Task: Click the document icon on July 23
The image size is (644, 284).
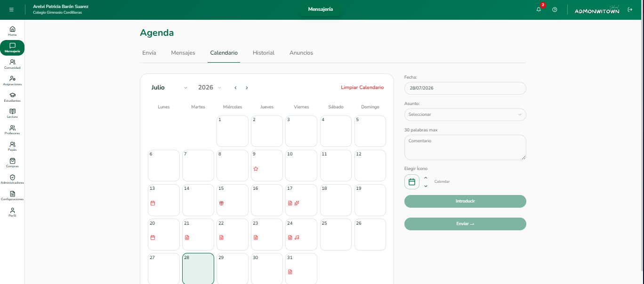Action: point(256,237)
